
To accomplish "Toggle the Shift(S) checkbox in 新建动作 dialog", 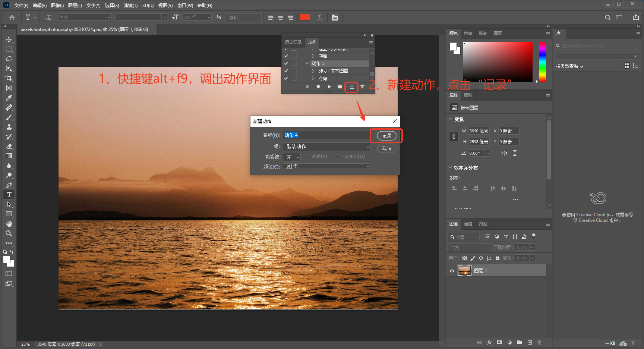I will pos(307,157).
